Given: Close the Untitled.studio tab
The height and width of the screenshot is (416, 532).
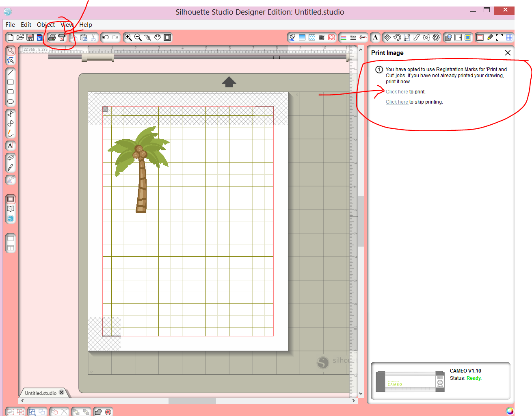Looking at the screenshot, I should coord(62,392).
